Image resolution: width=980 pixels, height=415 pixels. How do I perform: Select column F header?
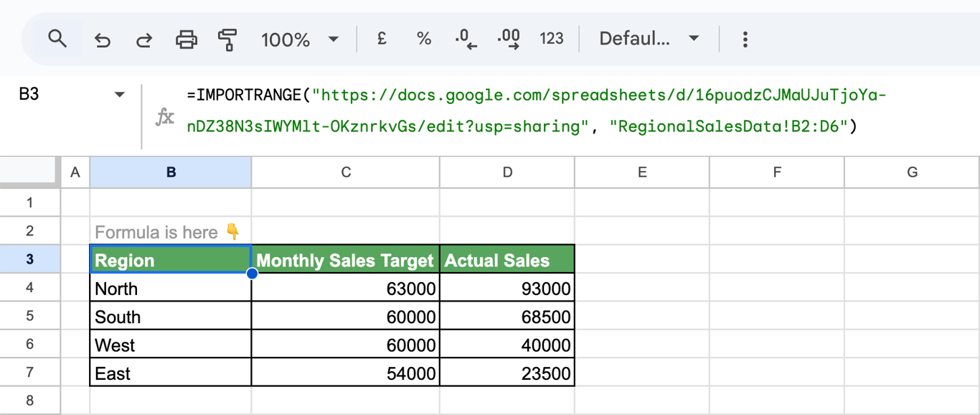pyautogui.click(x=777, y=172)
